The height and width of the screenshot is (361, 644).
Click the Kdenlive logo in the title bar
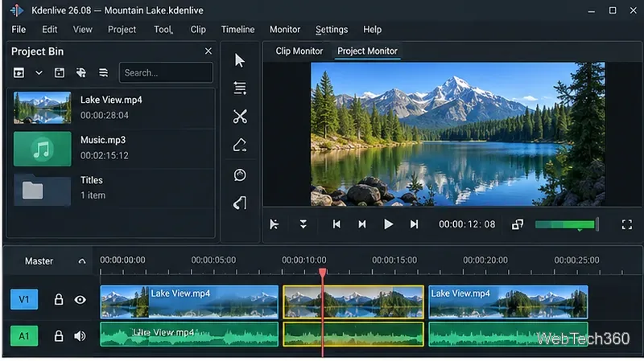click(x=17, y=10)
